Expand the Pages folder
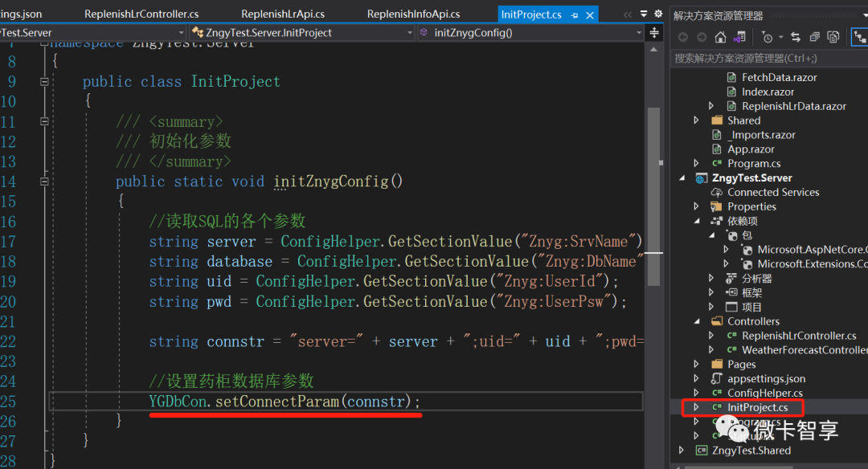Screen dimensions: 868x469 tap(696, 364)
